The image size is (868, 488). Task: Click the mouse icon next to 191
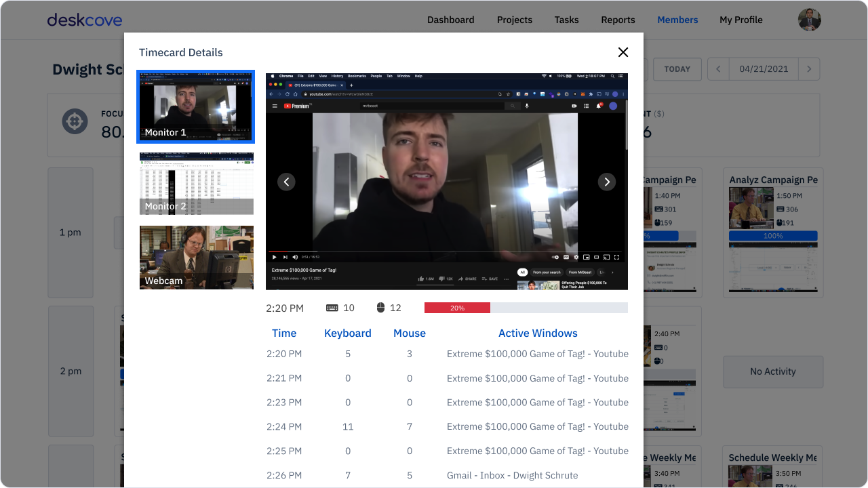pyautogui.click(x=780, y=223)
